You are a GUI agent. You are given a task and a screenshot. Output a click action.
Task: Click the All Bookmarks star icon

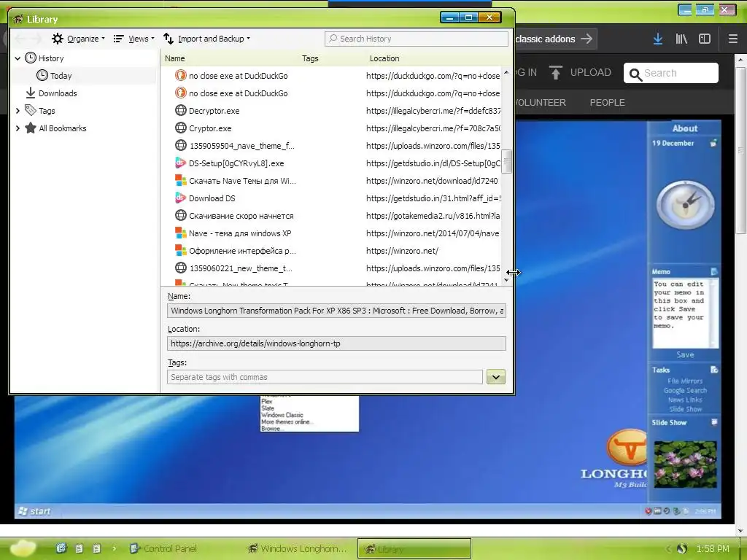[x=31, y=128]
